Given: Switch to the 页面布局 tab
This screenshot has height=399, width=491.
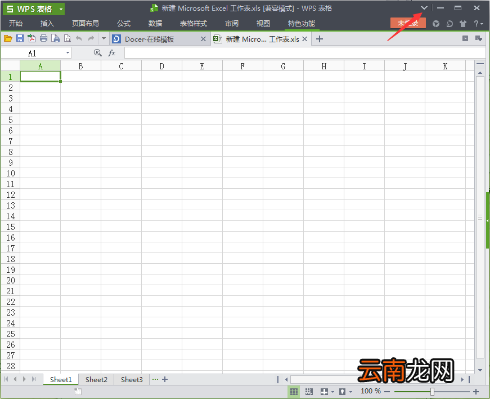Looking at the screenshot, I should pyautogui.click(x=85, y=23).
